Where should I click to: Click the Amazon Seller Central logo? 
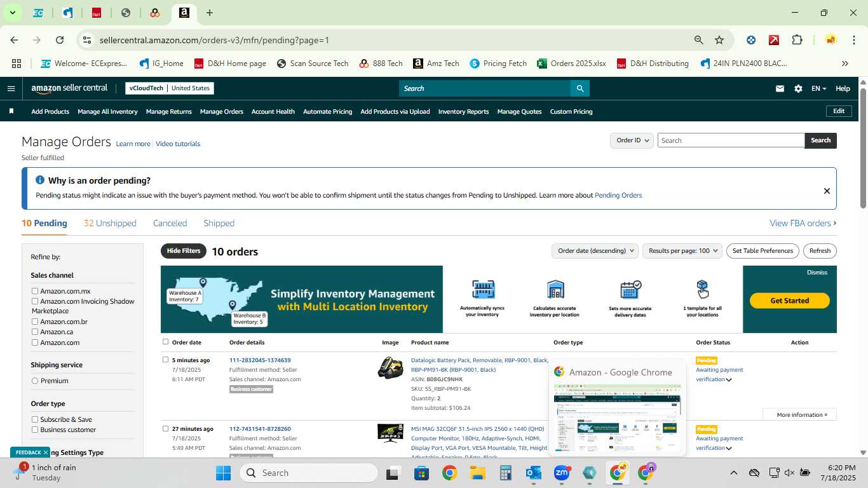pyautogui.click(x=69, y=88)
